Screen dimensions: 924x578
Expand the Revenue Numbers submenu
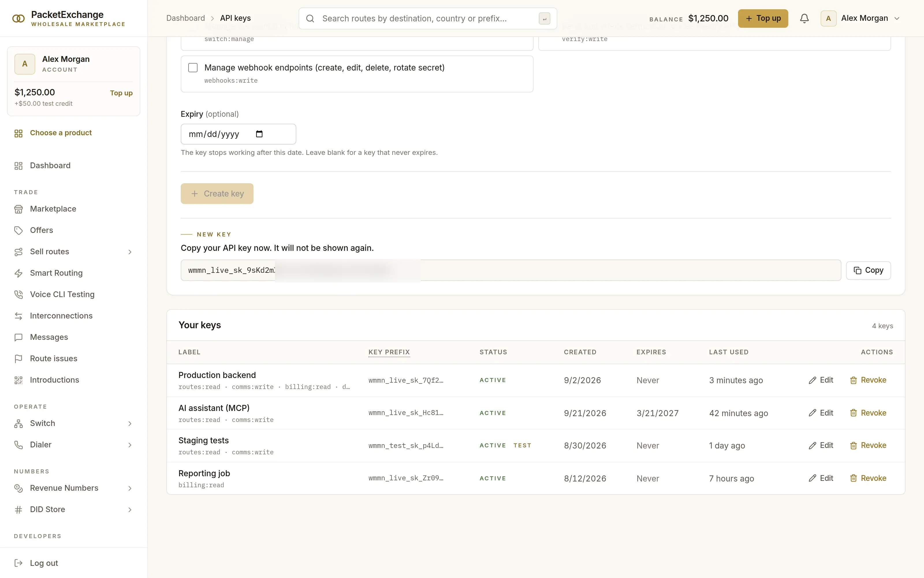coord(130,488)
